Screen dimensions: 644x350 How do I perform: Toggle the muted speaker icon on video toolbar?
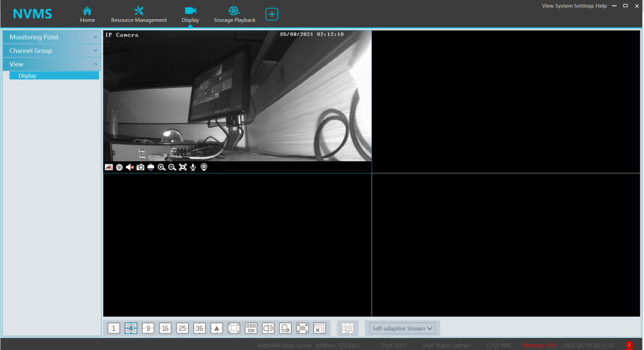tap(130, 167)
